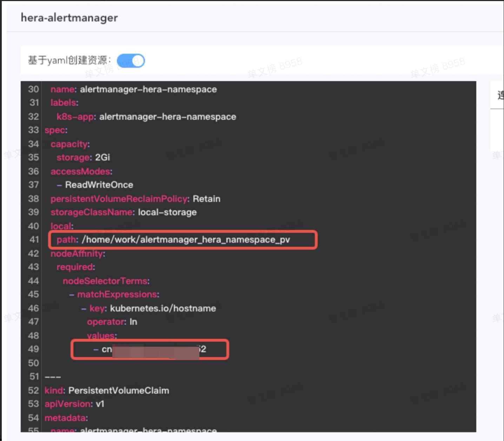
Task: Click the 基于yaml创建资源 label
Action: click(69, 60)
